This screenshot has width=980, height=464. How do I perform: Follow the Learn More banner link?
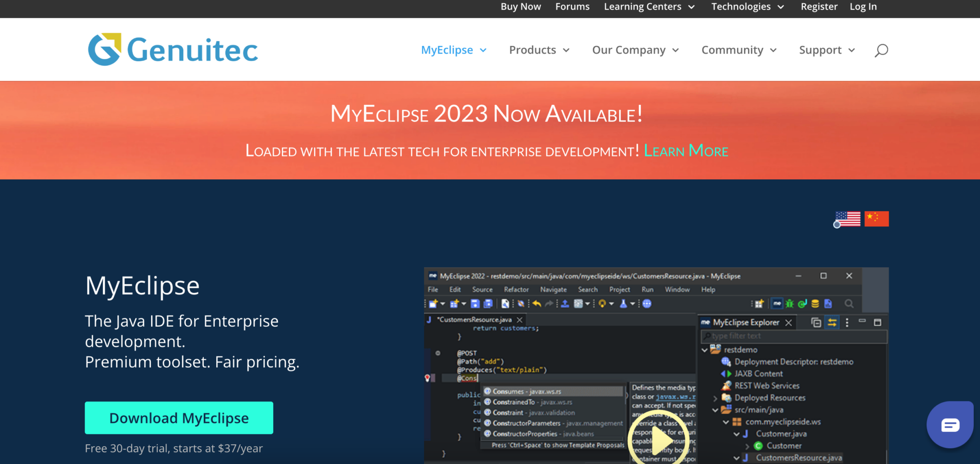coord(686,151)
